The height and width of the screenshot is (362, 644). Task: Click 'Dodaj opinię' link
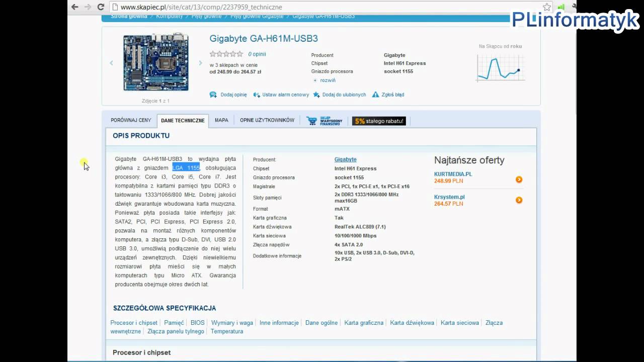pos(233,95)
